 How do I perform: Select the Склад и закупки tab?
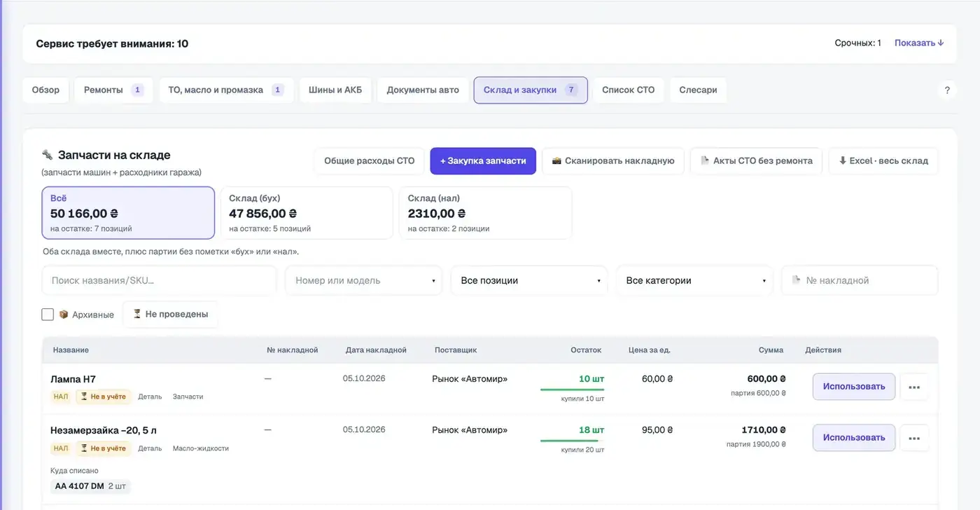(x=531, y=90)
